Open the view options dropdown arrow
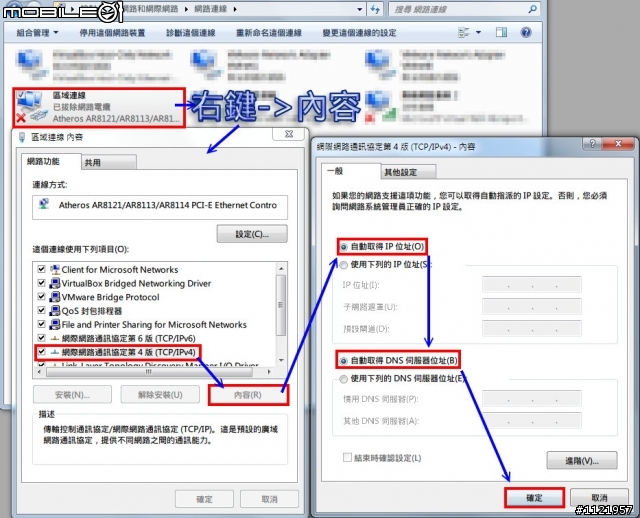The width and height of the screenshot is (640, 518). coord(478,32)
